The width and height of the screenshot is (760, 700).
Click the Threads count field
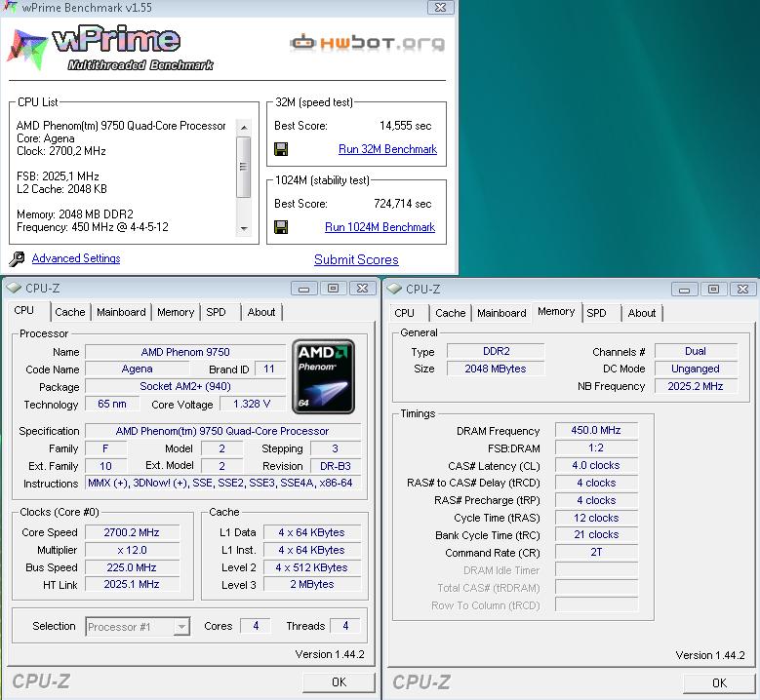[345, 626]
